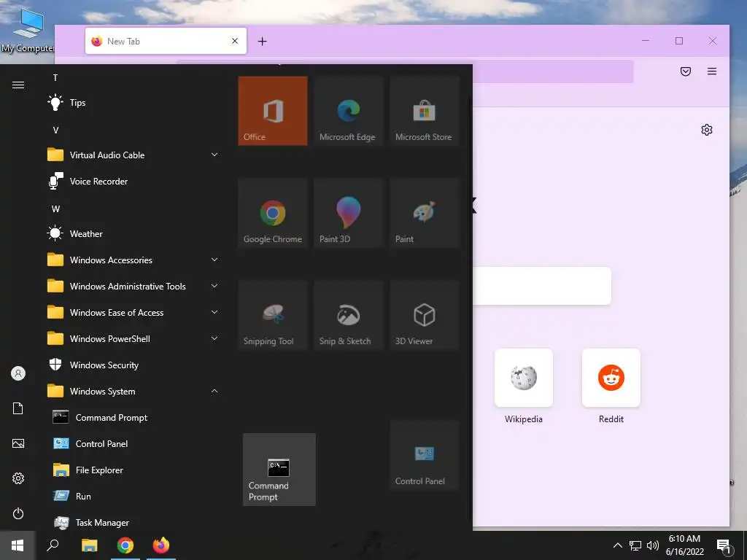
Task: Open Firefox application menu
Action: pyautogui.click(x=712, y=71)
